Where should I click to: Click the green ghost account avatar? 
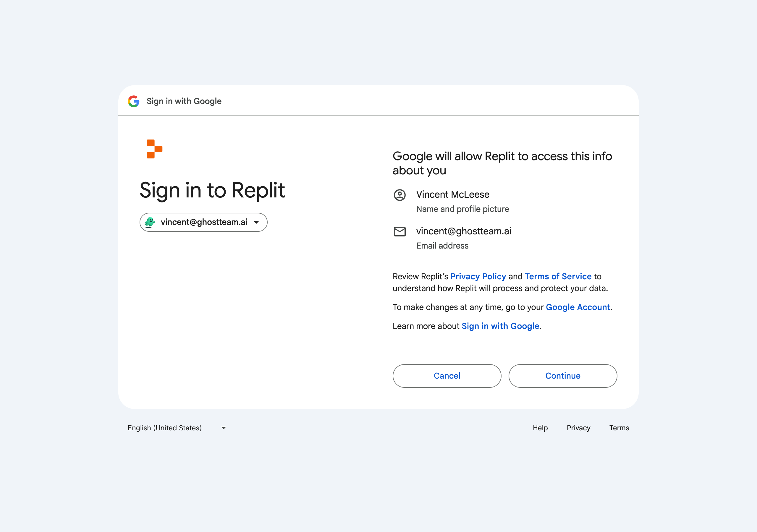[150, 222]
